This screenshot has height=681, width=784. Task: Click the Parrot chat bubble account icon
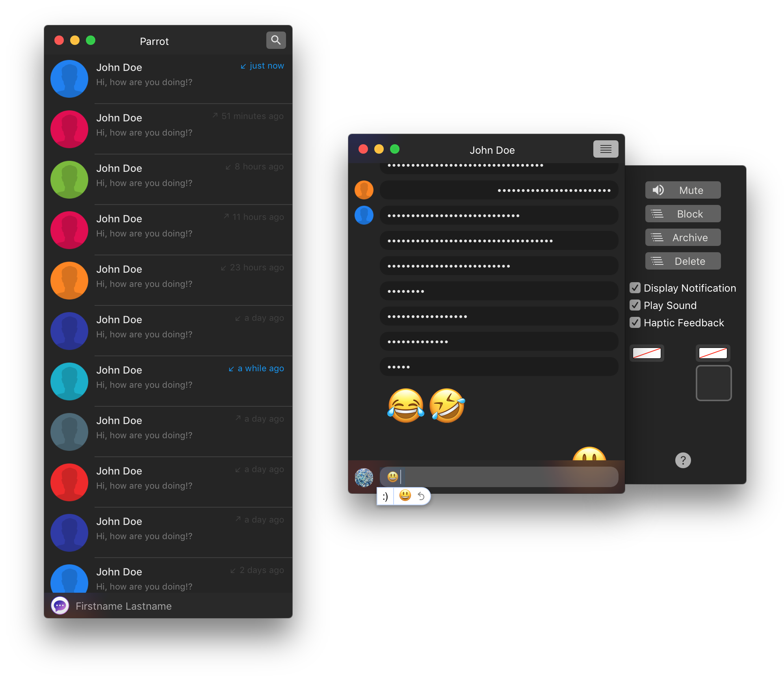tap(60, 606)
